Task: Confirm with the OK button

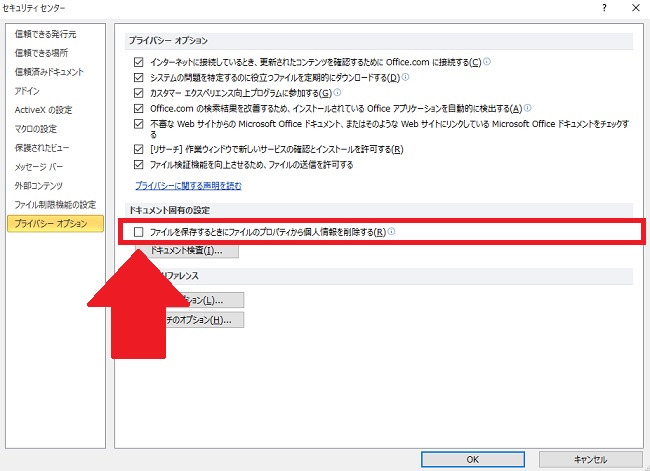Action: click(473, 459)
